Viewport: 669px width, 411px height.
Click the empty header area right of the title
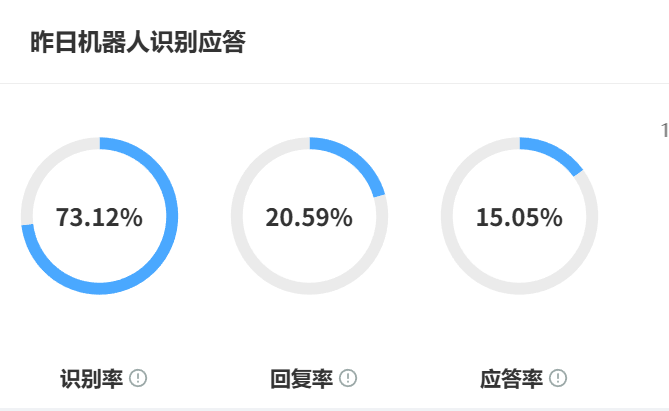click(450, 43)
